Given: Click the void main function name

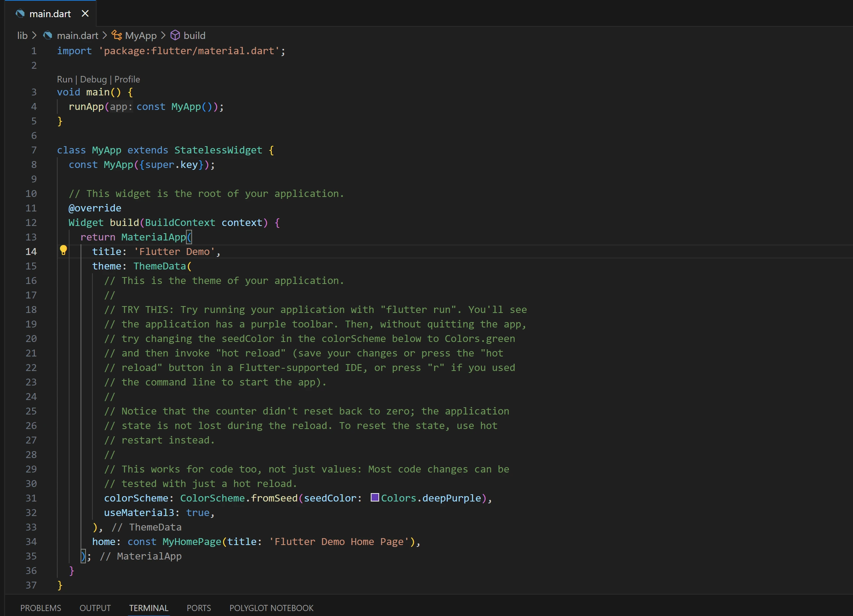Looking at the screenshot, I should pyautogui.click(x=98, y=92).
